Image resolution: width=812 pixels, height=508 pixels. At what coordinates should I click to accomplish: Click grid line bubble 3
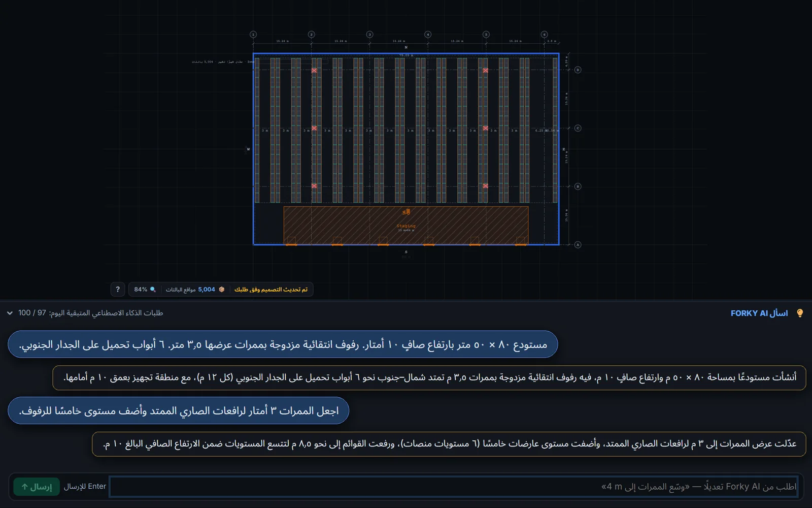tap(369, 35)
